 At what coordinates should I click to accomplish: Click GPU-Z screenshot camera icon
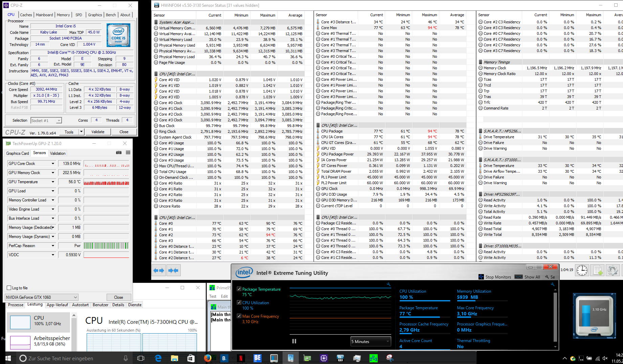pos(119,153)
